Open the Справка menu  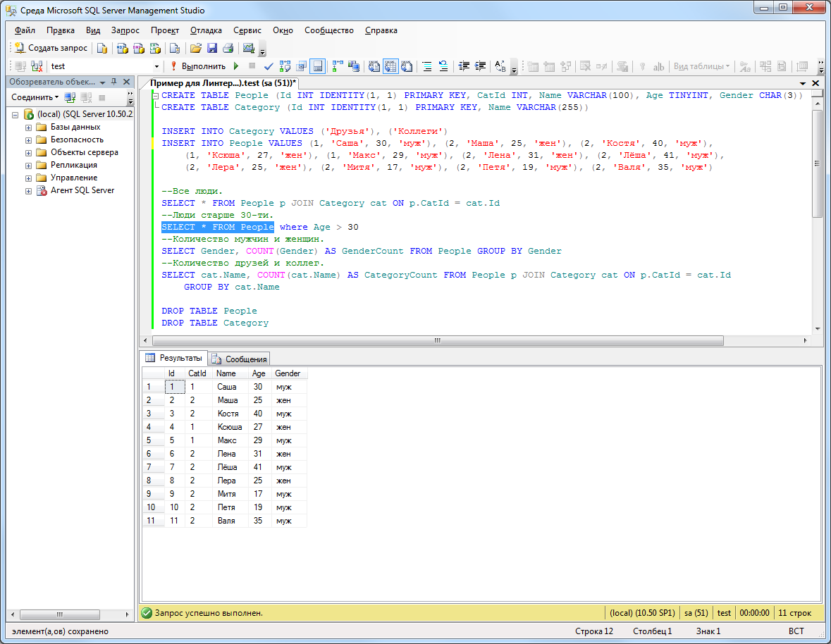381,30
